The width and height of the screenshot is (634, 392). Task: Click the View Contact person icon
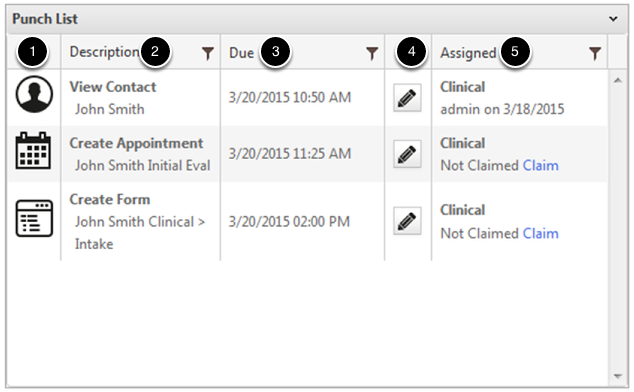[x=34, y=94]
